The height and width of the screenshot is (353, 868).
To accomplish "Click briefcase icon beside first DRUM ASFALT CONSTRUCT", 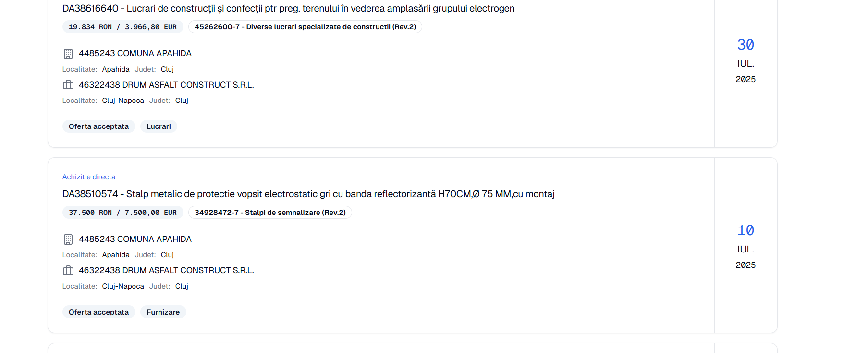I will (x=68, y=85).
